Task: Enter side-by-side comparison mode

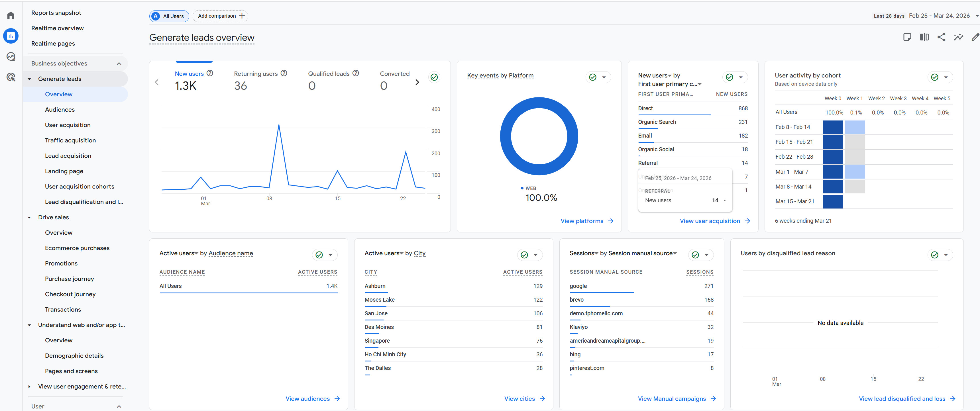Action: (924, 37)
